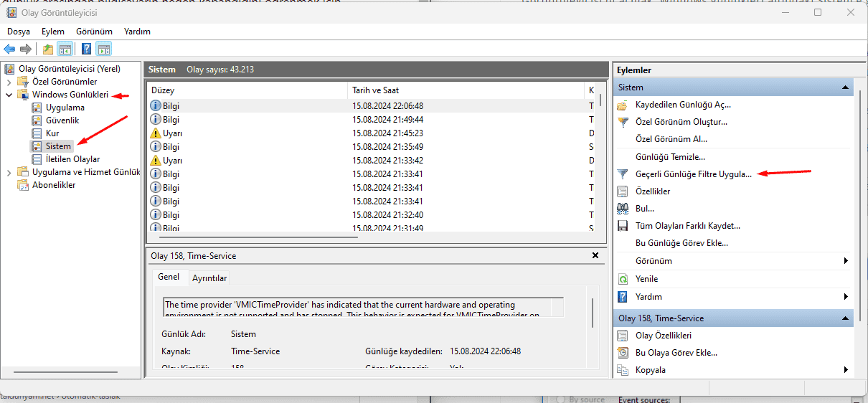Image resolution: width=868 pixels, height=403 pixels.
Task: Select the Güvenlik log in tree
Action: click(62, 120)
